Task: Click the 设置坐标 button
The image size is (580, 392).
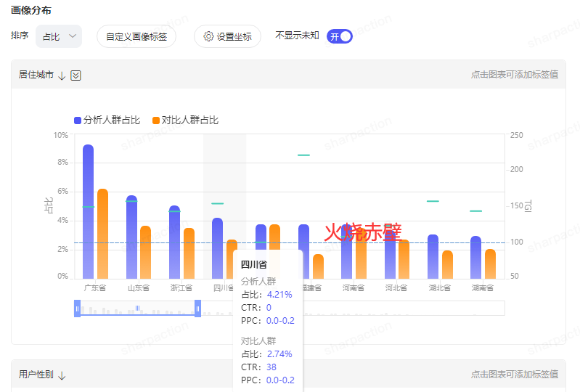Action: tap(227, 36)
